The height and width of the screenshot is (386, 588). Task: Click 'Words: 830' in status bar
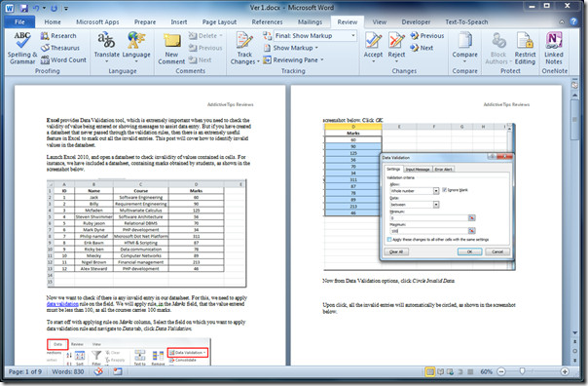68,371
